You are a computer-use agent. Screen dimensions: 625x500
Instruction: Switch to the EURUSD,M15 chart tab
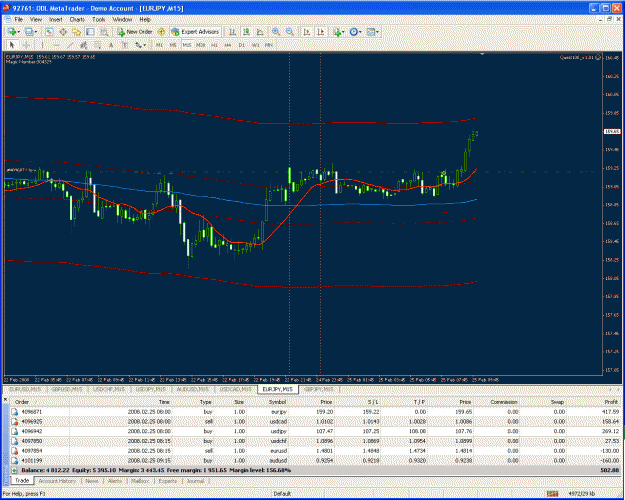[25, 390]
